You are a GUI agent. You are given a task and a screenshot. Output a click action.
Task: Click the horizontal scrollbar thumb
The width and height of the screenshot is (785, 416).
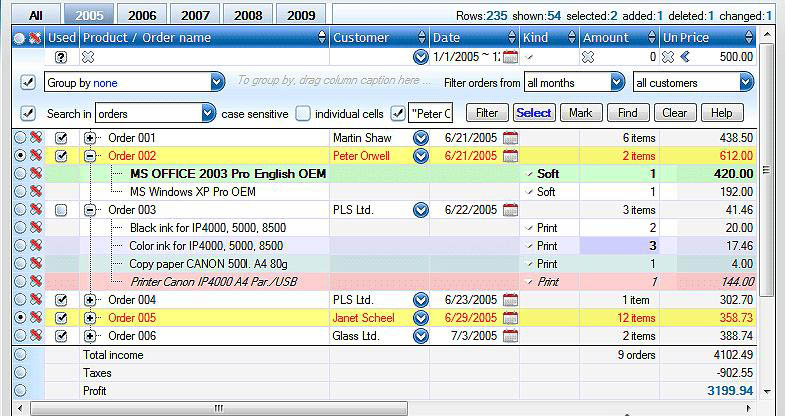219,408
